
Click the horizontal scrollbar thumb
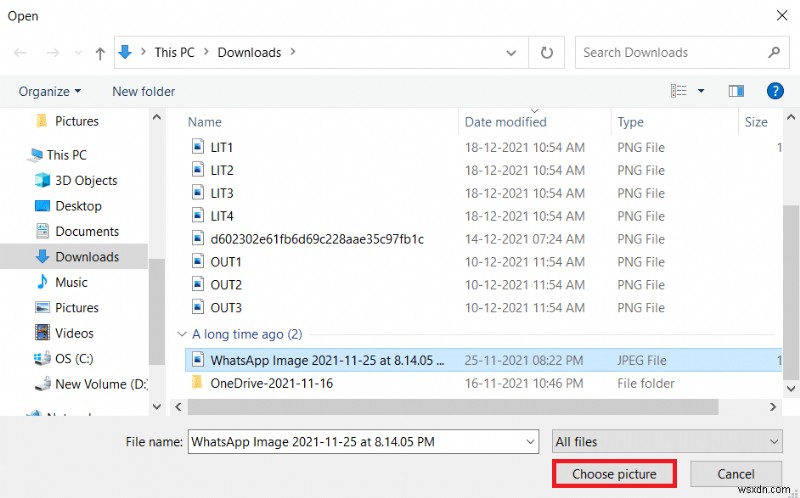pyautogui.click(x=453, y=407)
